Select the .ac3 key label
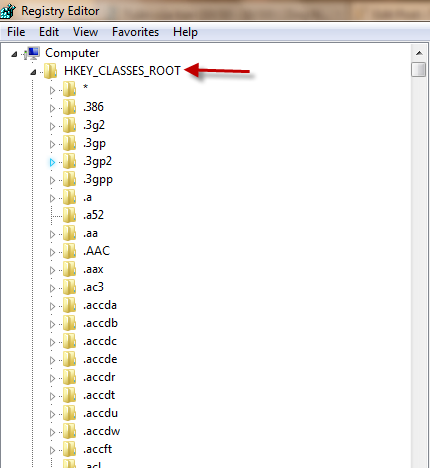This screenshot has height=468, width=430. [x=93, y=287]
